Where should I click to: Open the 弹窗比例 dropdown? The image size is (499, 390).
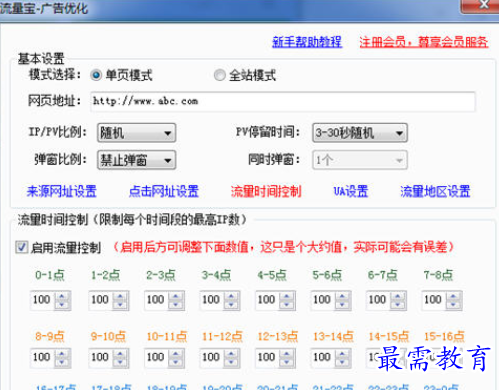(136, 160)
